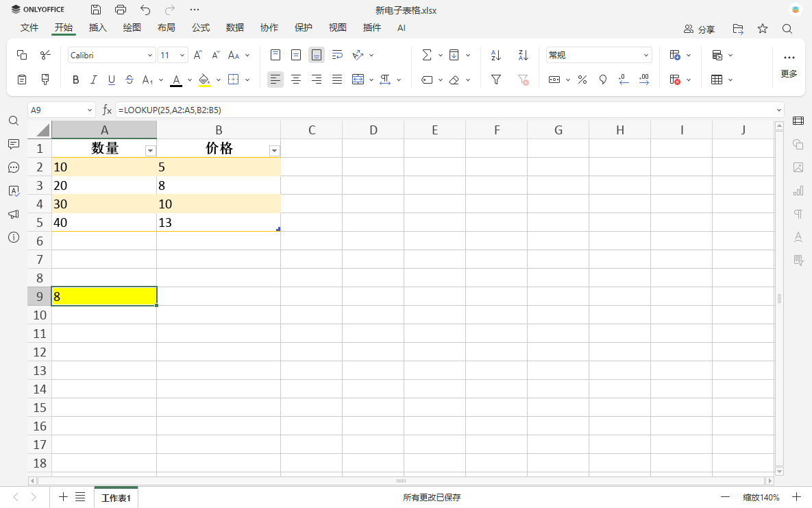Apply percent number format
Viewport: 812px width, 508px height.
coord(582,80)
